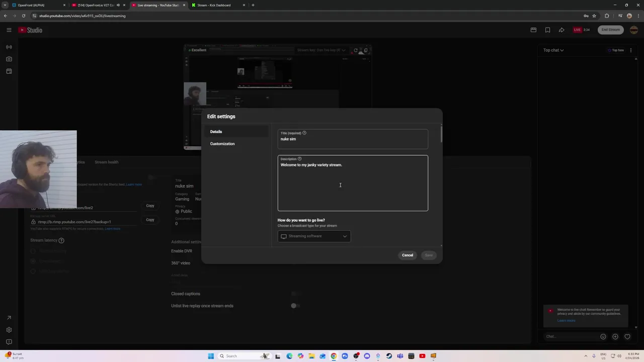Click the Save button in Edit settings
644x362 pixels.
pos(429,255)
